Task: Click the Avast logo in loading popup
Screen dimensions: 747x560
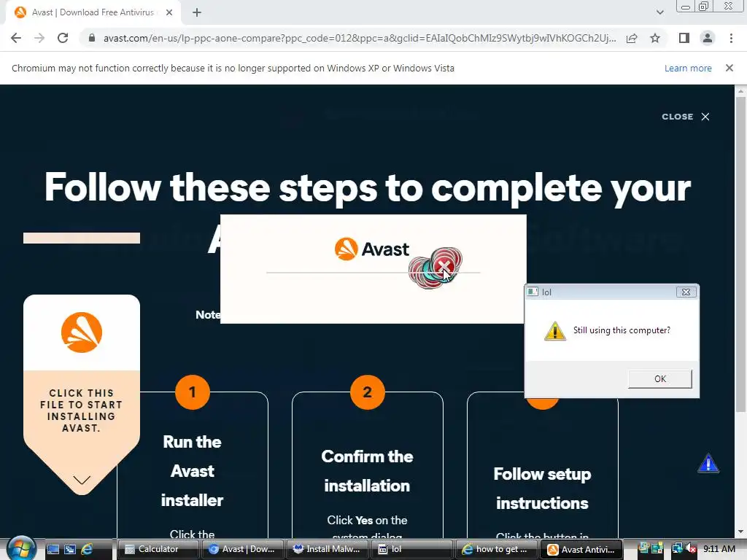Action: (x=372, y=249)
